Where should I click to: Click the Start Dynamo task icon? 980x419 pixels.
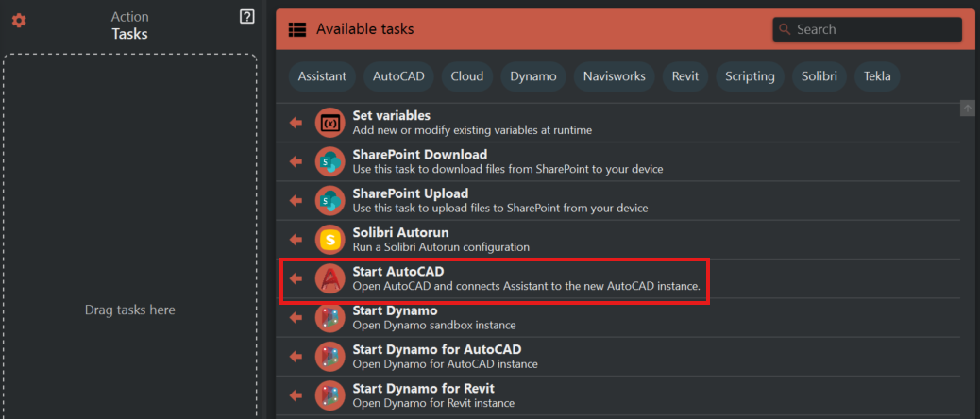click(330, 317)
